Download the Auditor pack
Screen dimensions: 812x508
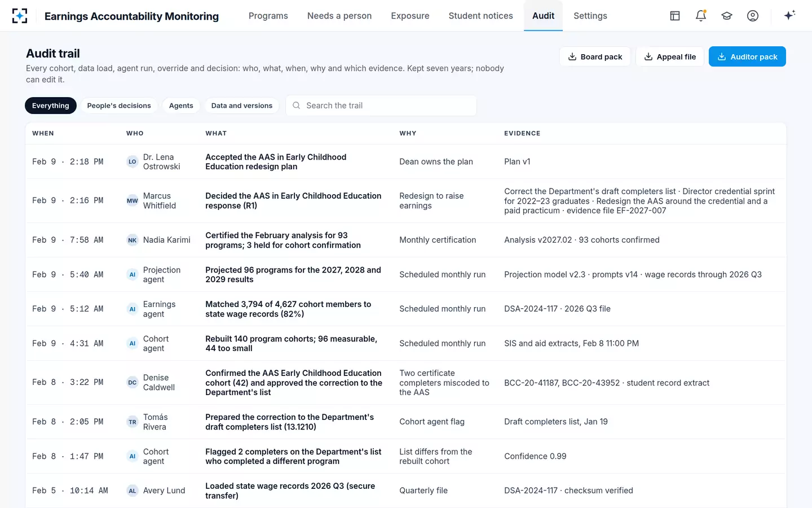click(747, 56)
